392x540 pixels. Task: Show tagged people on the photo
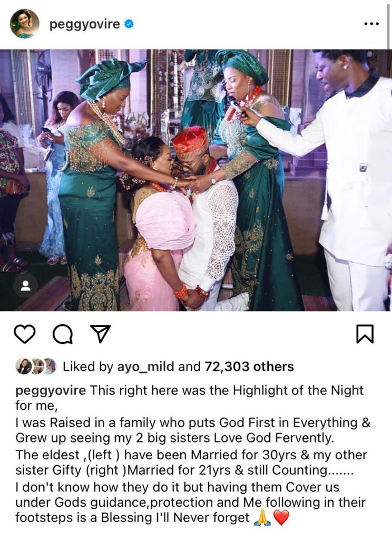[25, 286]
